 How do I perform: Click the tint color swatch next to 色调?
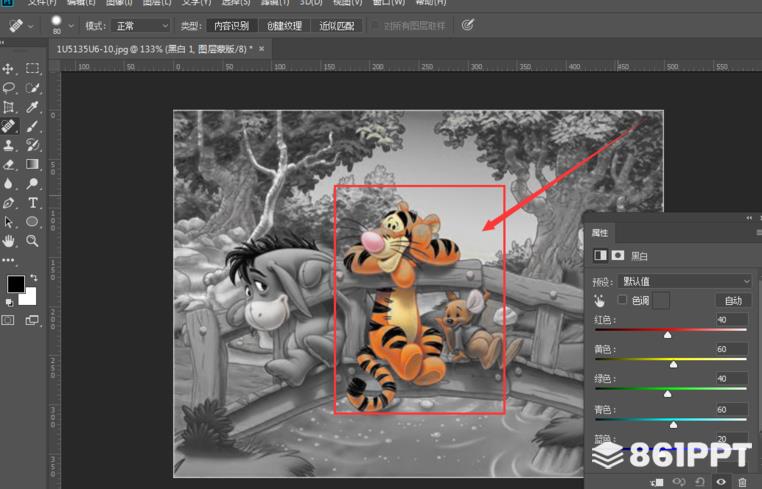[x=661, y=300]
